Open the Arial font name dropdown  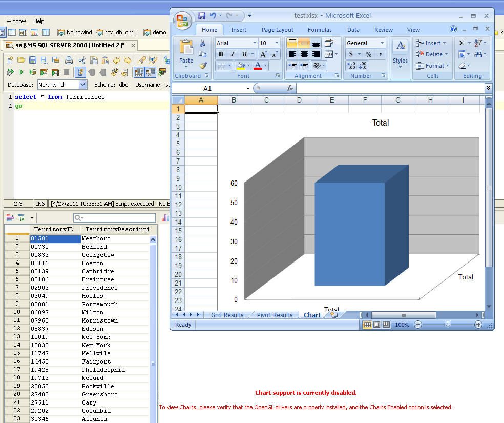coord(255,43)
